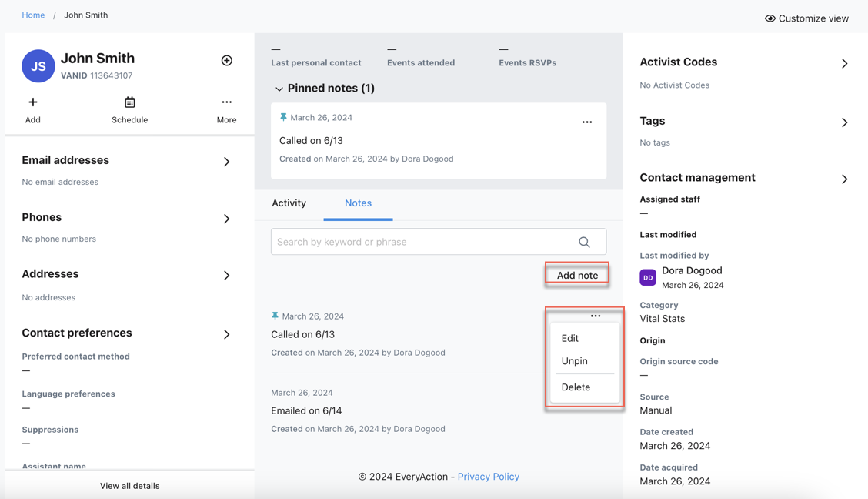Viewport: 868px width, 499px height.
Task: Click the eye icon for Customize view
Action: pos(770,18)
